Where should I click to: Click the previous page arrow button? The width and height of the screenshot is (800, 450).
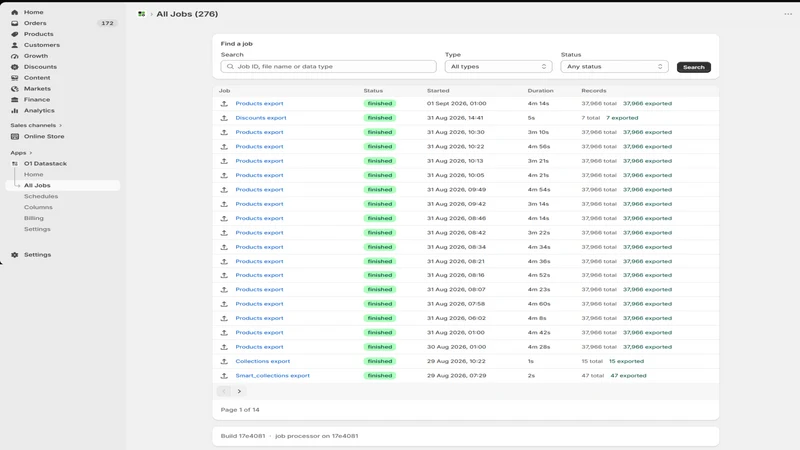click(x=223, y=391)
